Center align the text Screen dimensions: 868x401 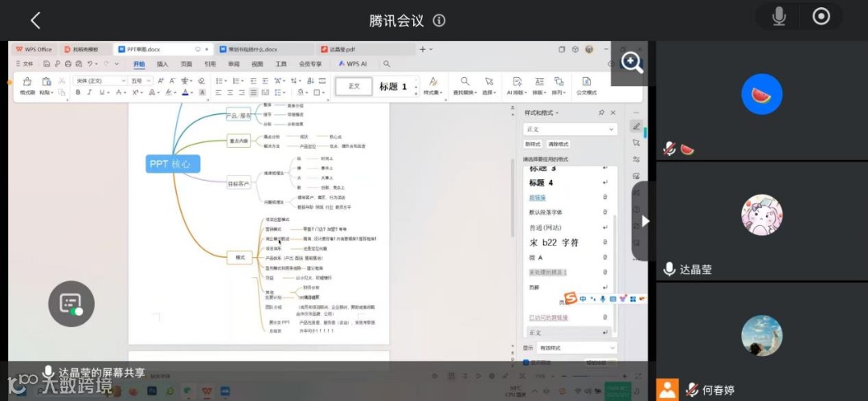pyautogui.click(x=231, y=92)
